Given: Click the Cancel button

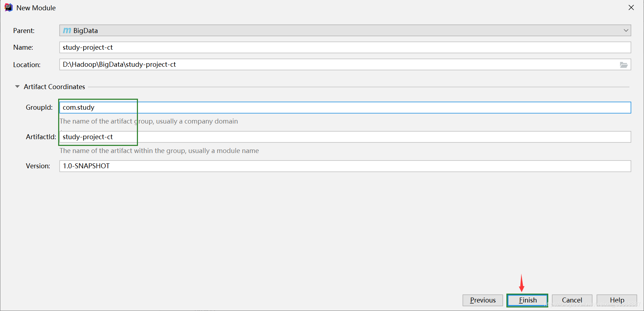Looking at the screenshot, I should point(572,300).
